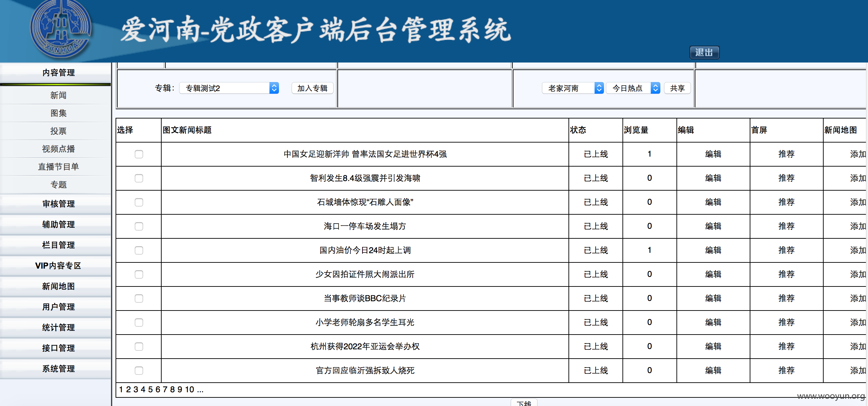Click the title 石城墙体惊现“石雕人面像”
This screenshot has height=406, width=868.
(365, 202)
